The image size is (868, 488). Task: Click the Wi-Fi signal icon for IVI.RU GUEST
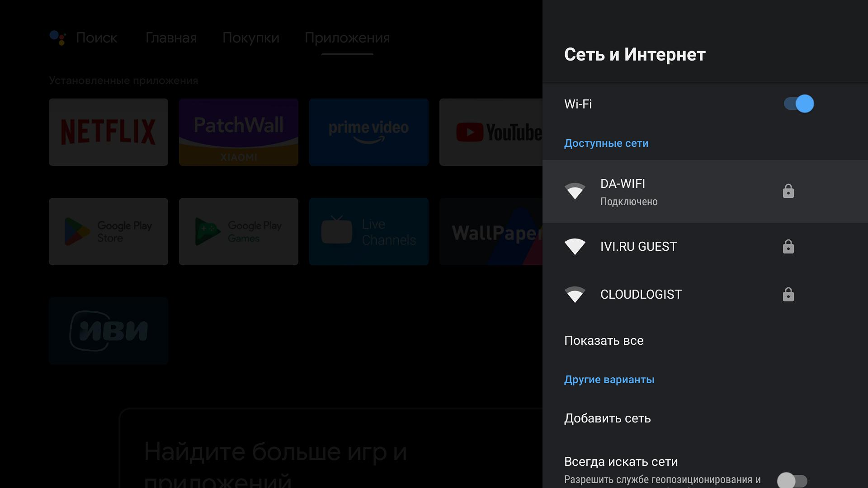tap(575, 247)
